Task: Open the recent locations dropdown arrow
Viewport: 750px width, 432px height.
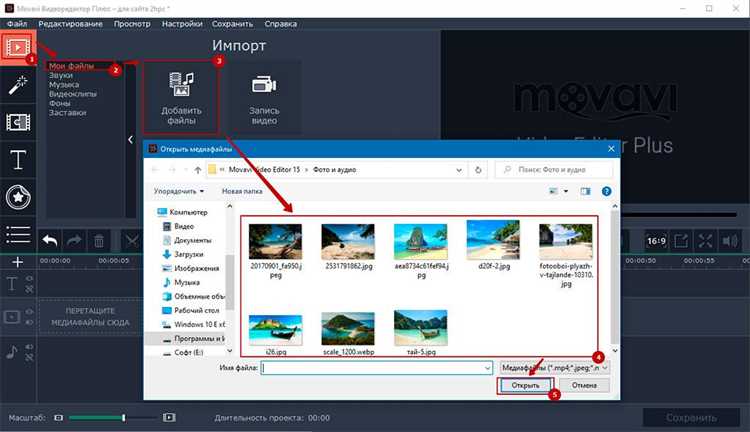Action: pyautogui.click(x=186, y=170)
